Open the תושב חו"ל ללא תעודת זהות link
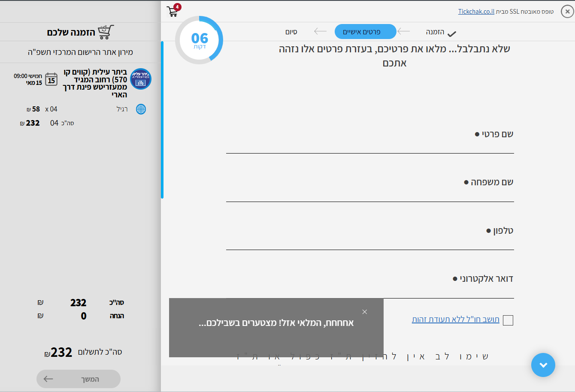 pos(456,320)
